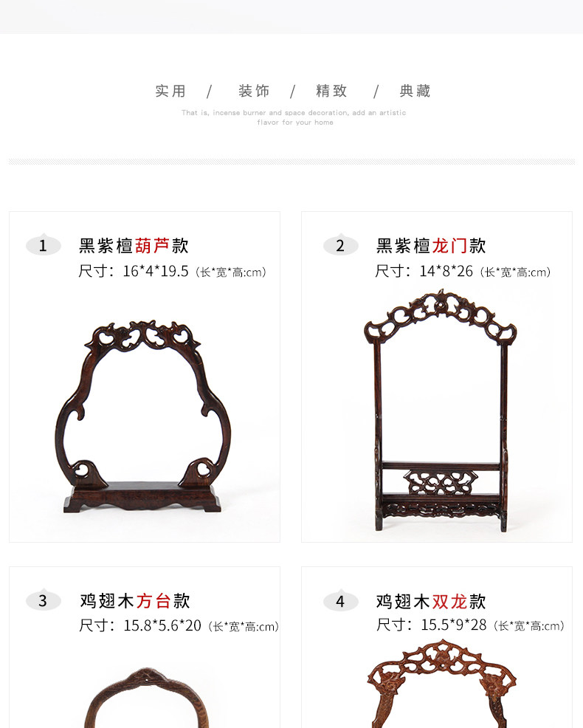The width and height of the screenshot is (583, 728).
Task: Open the wenge double dragon stand image
Action: [441, 684]
